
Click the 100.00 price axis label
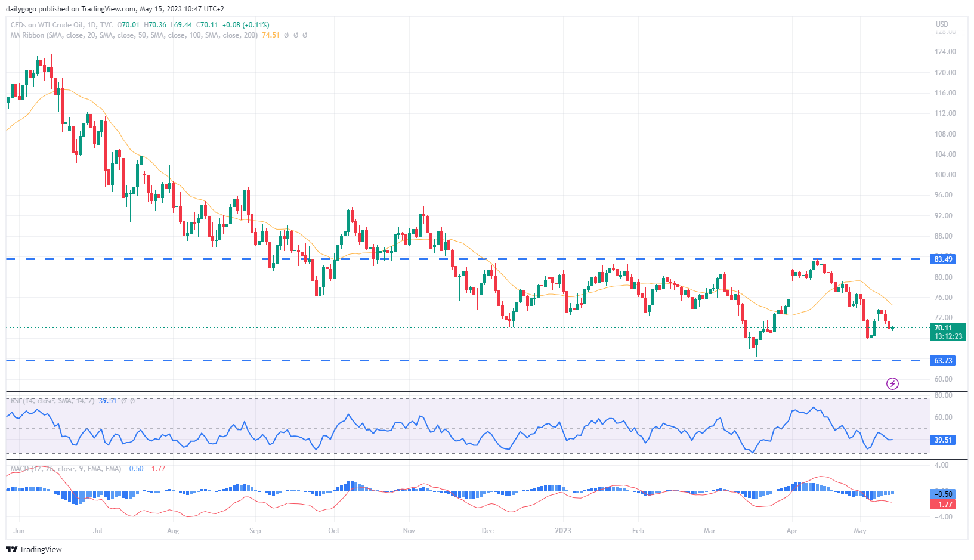pos(945,175)
